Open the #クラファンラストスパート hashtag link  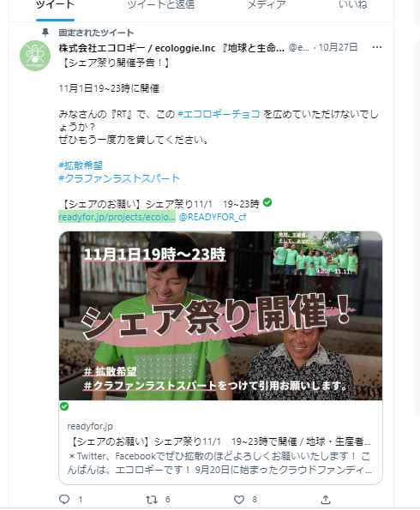pos(119,178)
